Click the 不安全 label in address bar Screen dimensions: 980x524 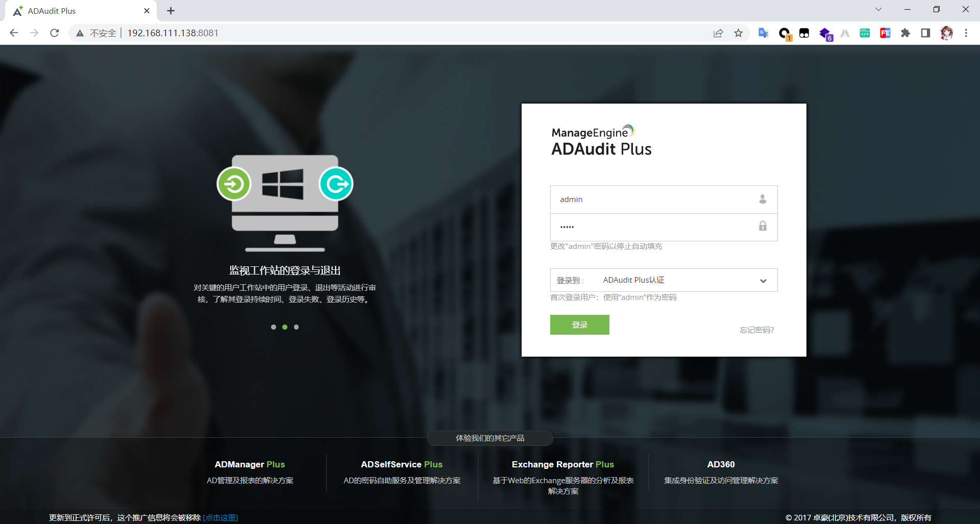103,33
